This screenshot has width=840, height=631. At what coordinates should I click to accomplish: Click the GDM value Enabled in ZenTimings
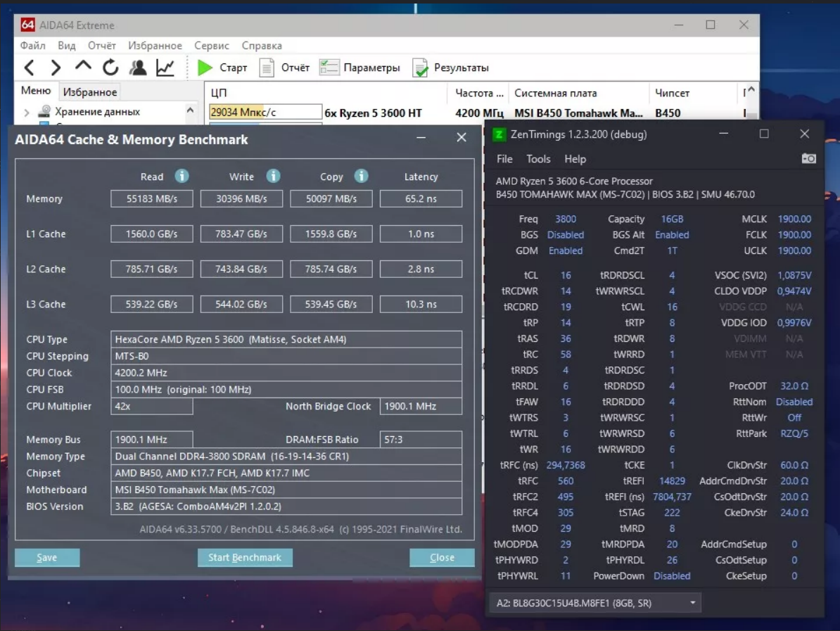point(565,250)
